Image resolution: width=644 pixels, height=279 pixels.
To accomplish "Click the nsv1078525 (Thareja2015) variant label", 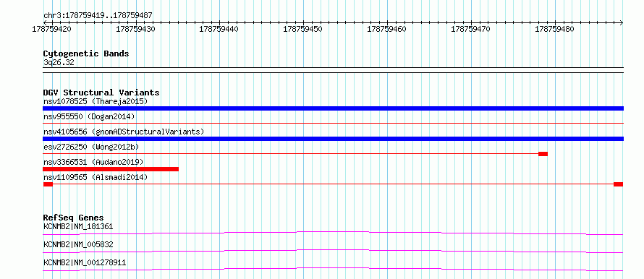I will coord(96,101).
